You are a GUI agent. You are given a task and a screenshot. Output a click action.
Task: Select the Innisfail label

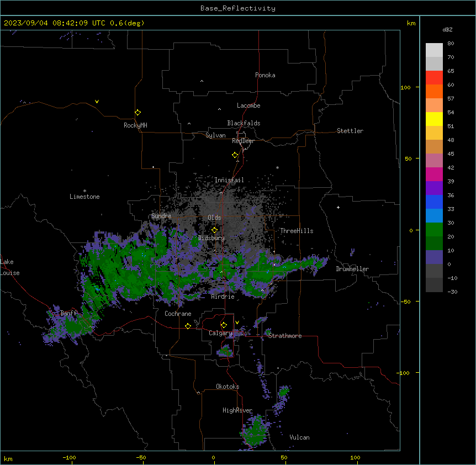pyautogui.click(x=229, y=180)
